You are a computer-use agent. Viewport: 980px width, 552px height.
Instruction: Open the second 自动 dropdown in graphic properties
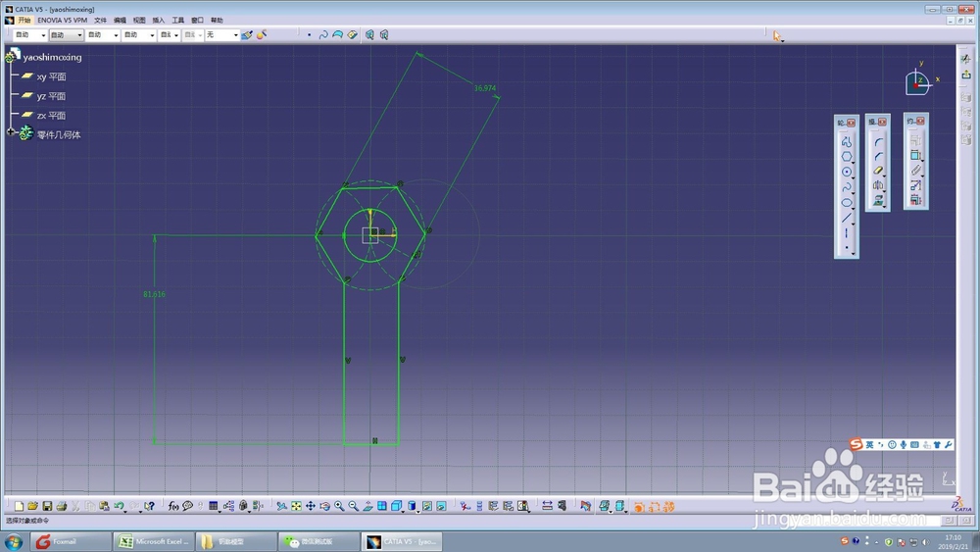pos(67,35)
